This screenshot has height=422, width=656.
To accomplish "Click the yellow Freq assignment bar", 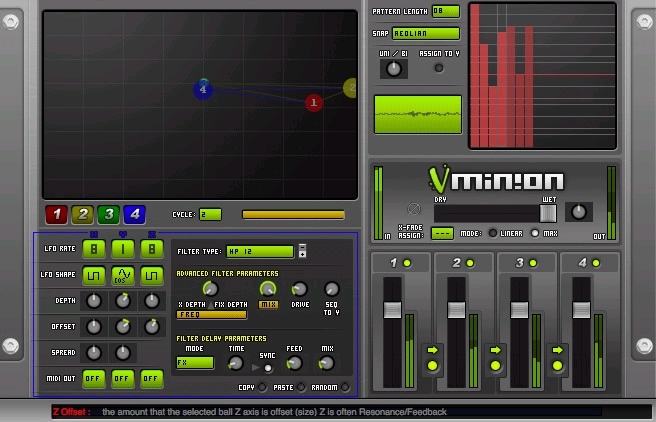I will tap(212, 315).
